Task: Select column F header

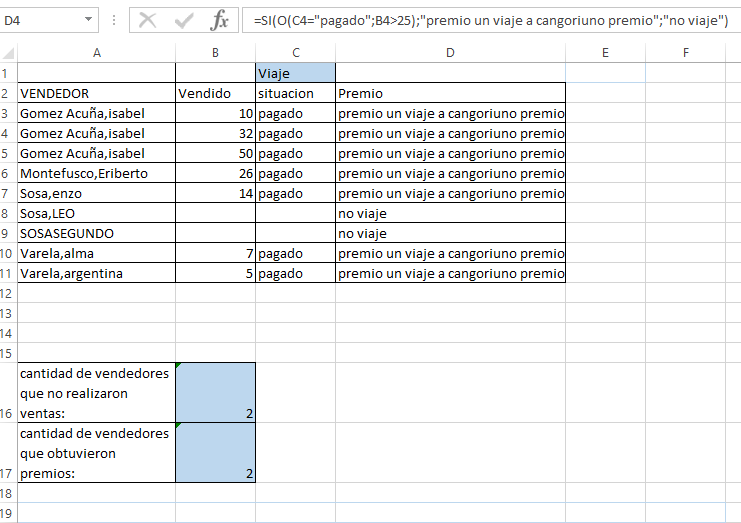Action: click(685, 53)
